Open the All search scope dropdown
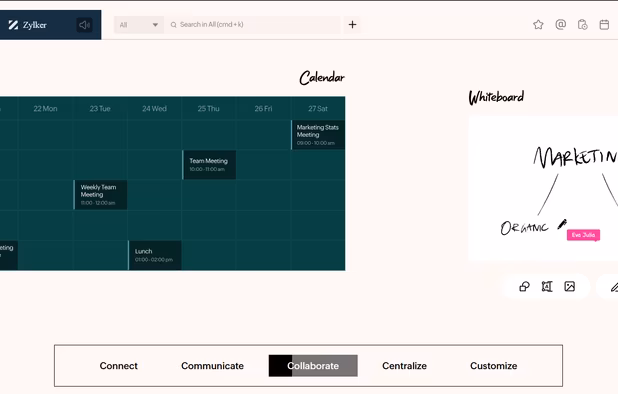Image resolution: width=618 pixels, height=394 pixels. tap(139, 25)
